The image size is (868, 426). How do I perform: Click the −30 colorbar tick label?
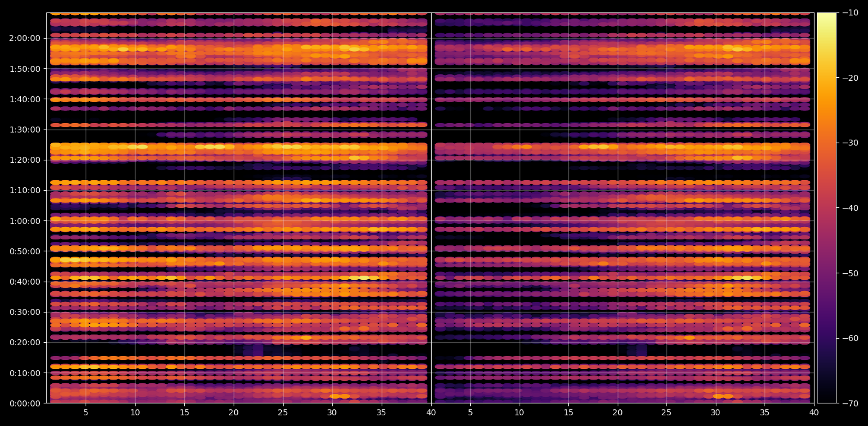[850, 143]
